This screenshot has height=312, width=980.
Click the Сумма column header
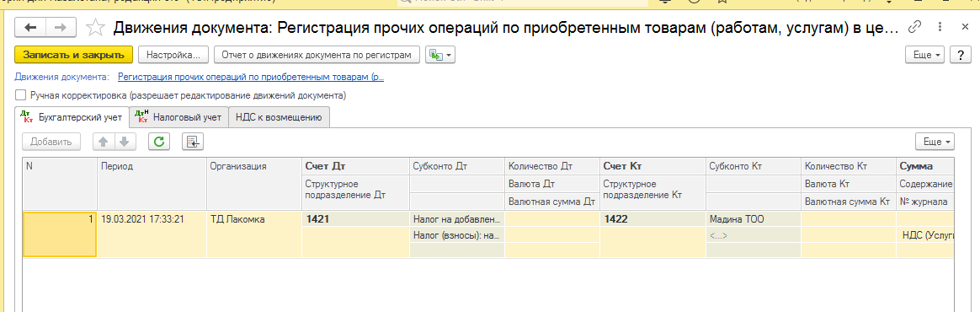tap(926, 167)
